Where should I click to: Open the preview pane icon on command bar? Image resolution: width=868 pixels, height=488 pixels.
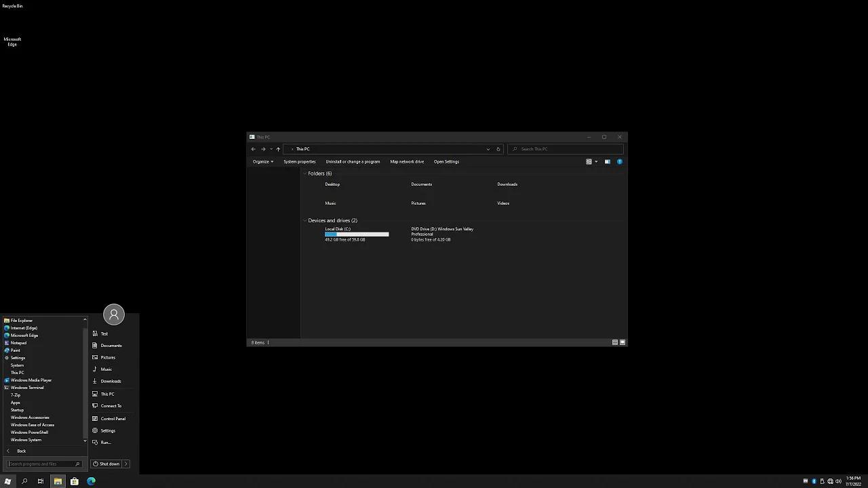(x=608, y=161)
